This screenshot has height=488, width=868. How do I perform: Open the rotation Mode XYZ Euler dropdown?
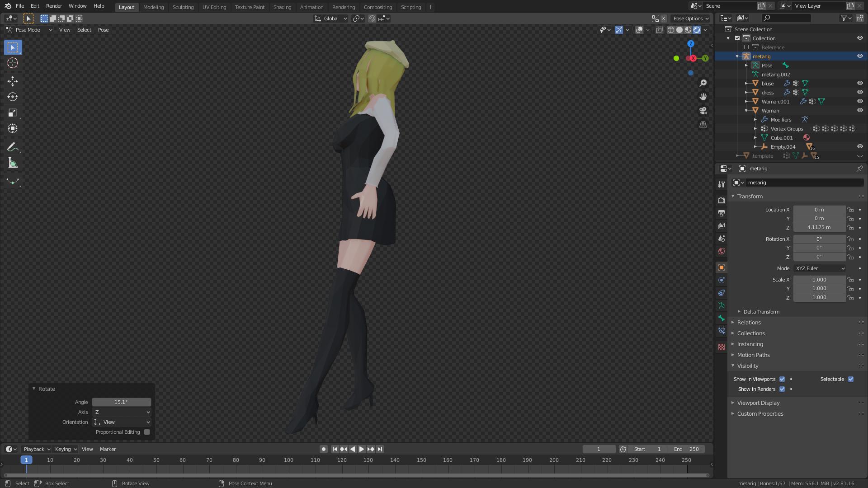[x=820, y=268]
